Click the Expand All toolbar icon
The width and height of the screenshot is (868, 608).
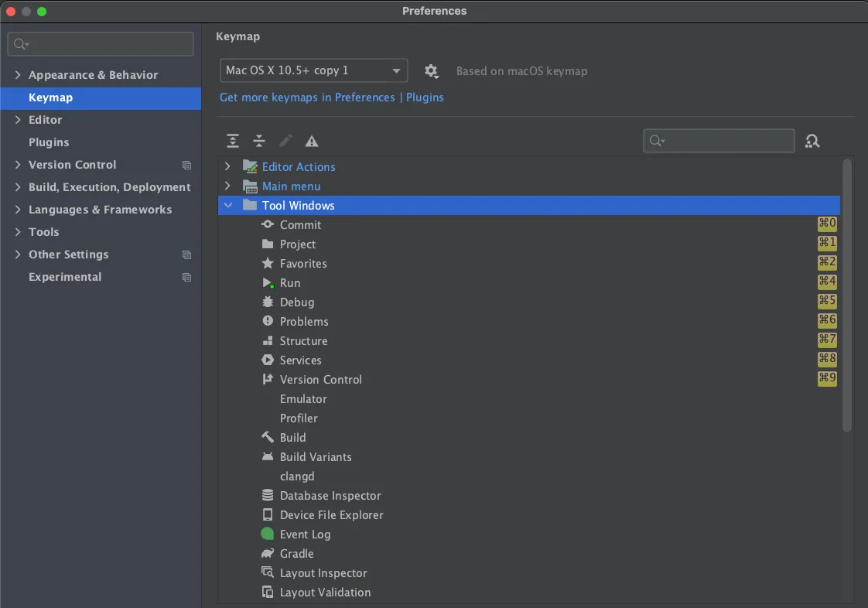(x=233, y=141)
